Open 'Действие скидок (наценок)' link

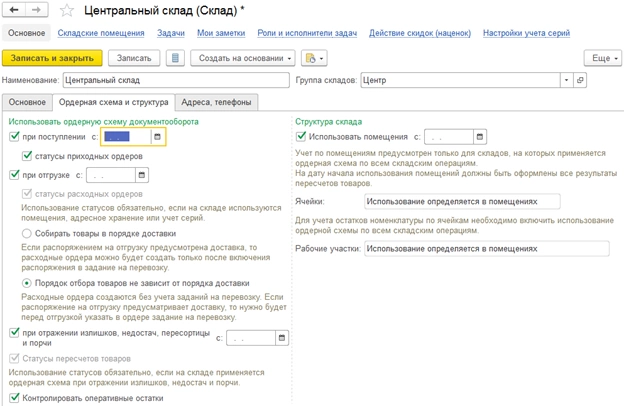pos(420,33)
